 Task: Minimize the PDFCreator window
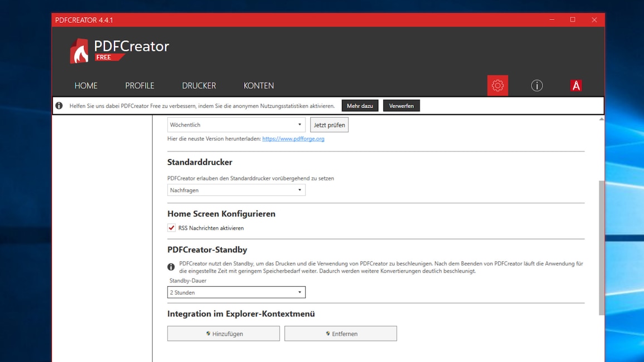point(552,19)
